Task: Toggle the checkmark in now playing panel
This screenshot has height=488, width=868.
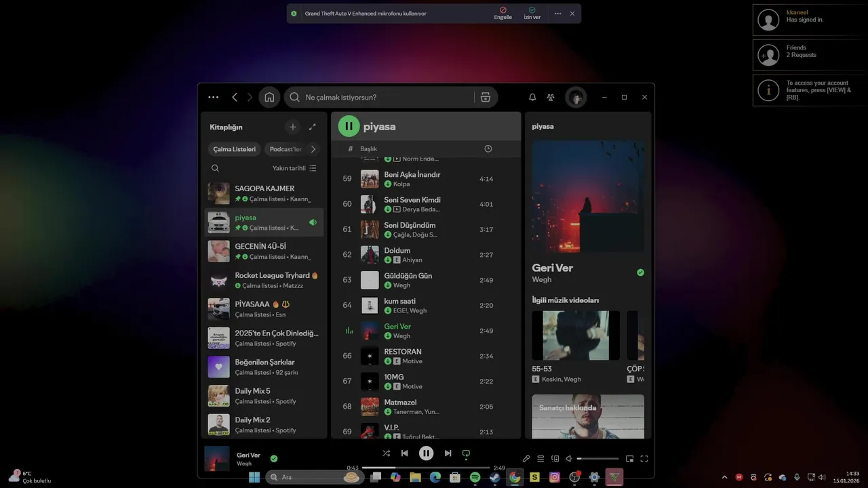Action: pos(641,272)
